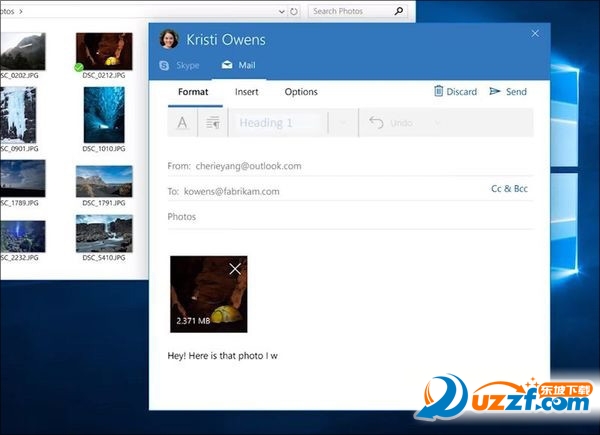Switch to the Skype tab
This screenshot has height=435, width=600.
[180, 65]
